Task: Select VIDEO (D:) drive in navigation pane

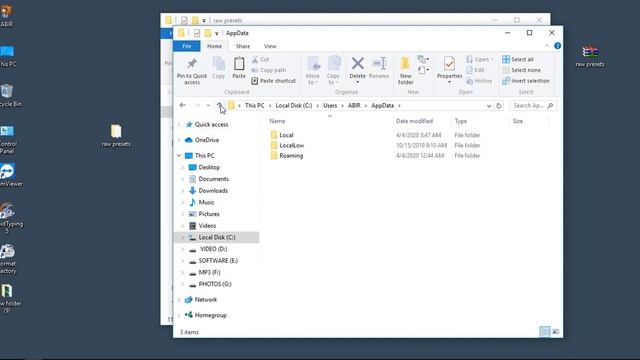Action: pos(213,249)
